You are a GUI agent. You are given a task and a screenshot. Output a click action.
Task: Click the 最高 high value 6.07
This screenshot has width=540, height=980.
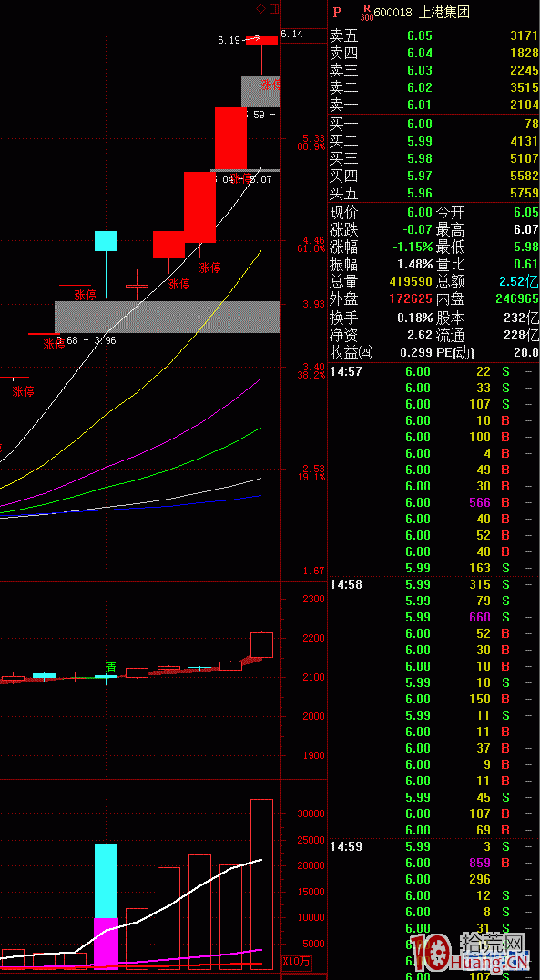525,229
